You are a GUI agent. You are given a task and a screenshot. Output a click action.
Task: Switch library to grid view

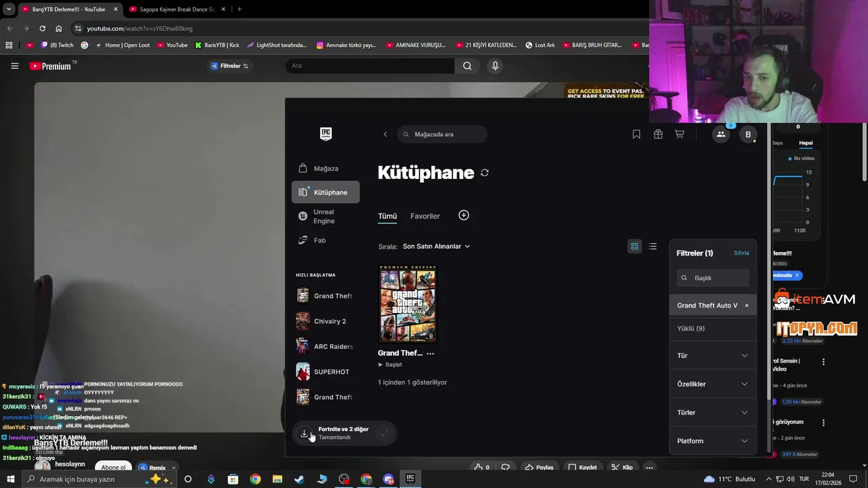tap(635, 246)
